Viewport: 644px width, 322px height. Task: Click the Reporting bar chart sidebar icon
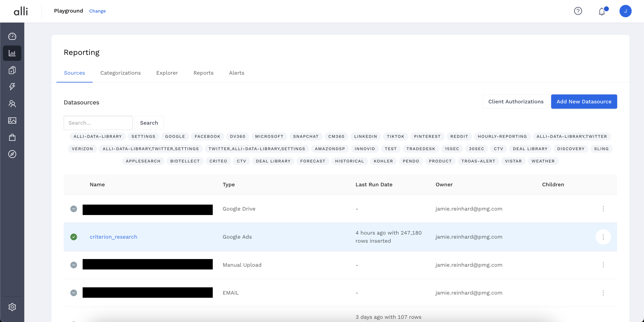tap(12, 53)
